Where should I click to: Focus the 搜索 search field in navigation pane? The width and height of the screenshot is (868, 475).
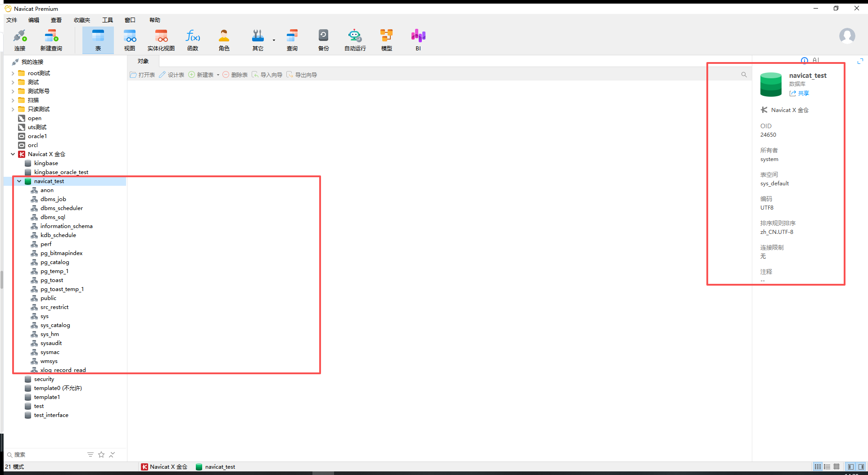coord(45,455)
